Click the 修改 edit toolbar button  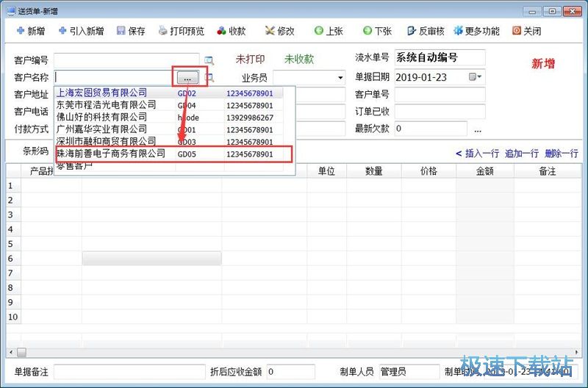point(279,31)
